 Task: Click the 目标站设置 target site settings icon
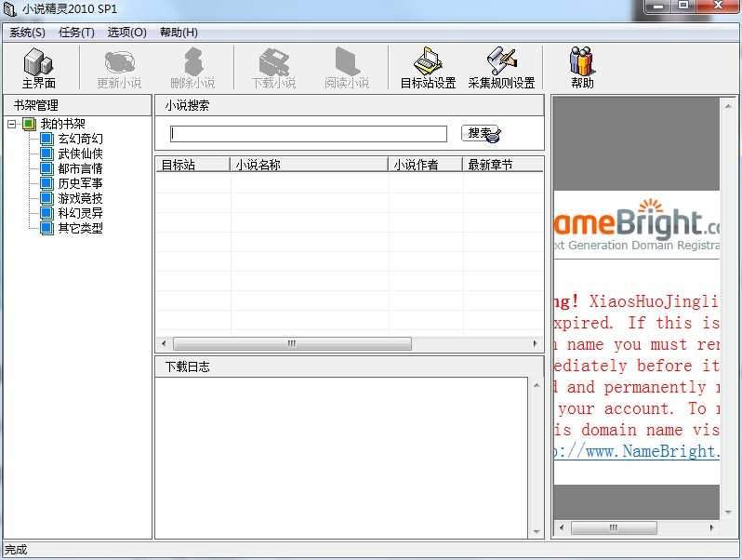click(428, 68)
